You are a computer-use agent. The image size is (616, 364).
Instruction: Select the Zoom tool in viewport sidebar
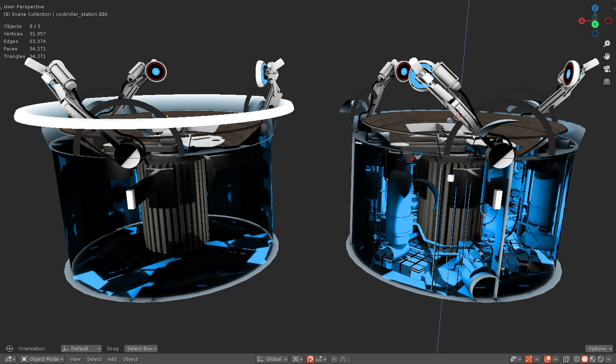pyautogui.click(x=607, y=43)
